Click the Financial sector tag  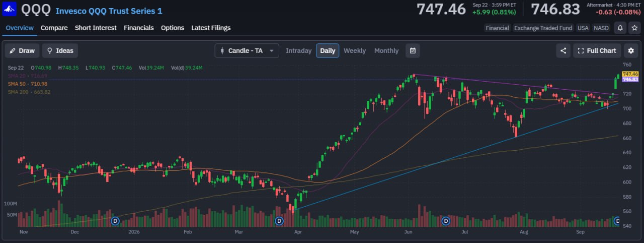[497, 28]
